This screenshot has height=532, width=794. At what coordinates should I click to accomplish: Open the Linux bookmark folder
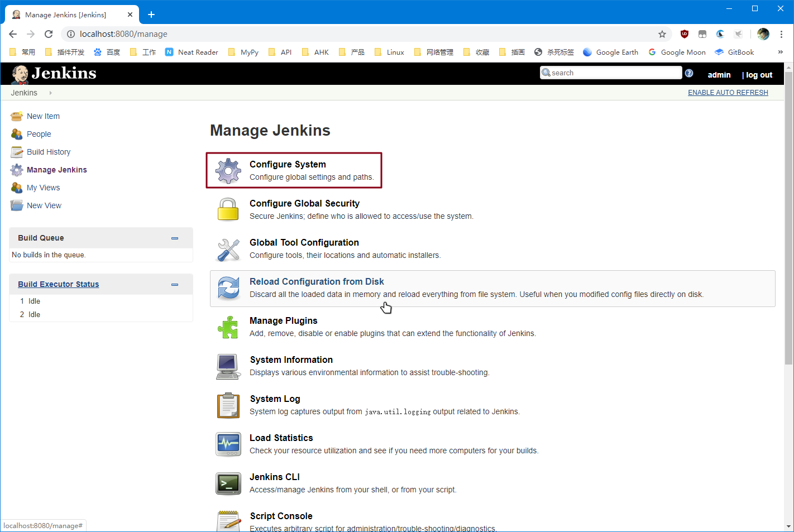389,52
